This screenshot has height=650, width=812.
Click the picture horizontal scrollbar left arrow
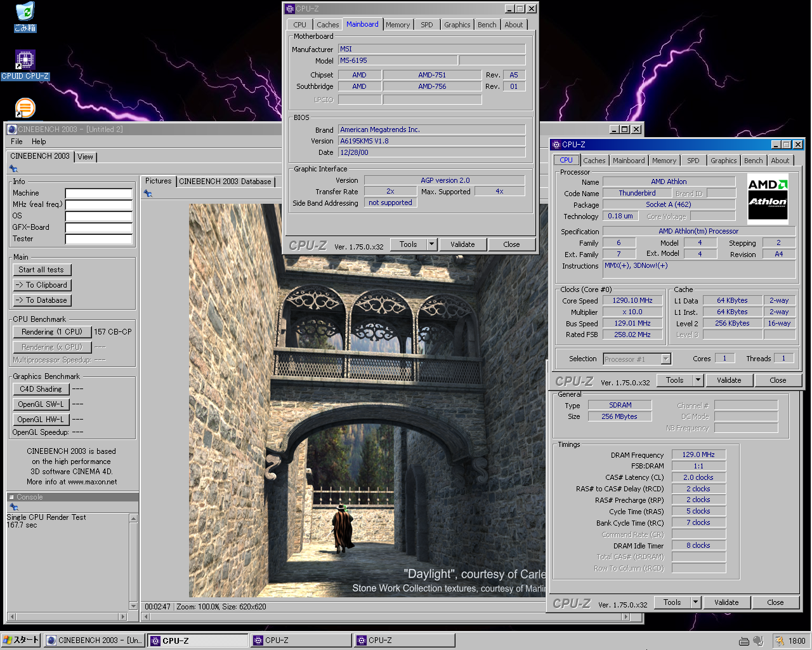tap(147, 616)
